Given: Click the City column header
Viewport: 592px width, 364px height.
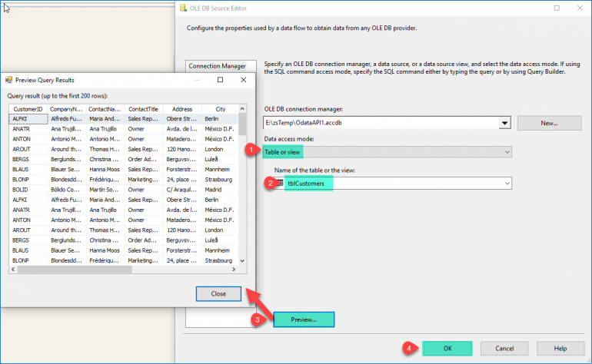Looking at the screenshot, I should click(220, 109).
